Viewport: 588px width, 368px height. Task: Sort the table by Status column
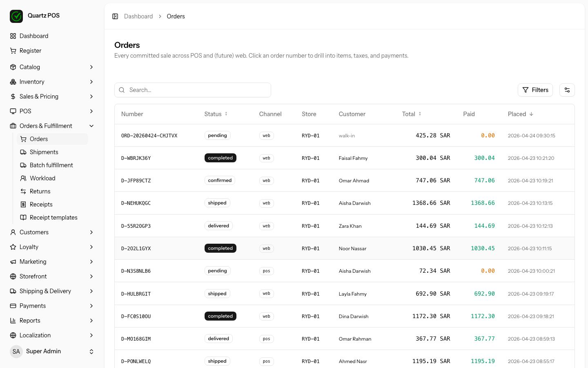[216, 114]
